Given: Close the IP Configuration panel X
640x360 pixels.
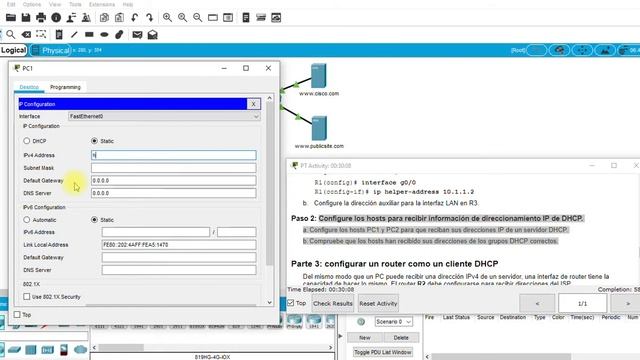Looking at the screenshot, I should (253, 104).
